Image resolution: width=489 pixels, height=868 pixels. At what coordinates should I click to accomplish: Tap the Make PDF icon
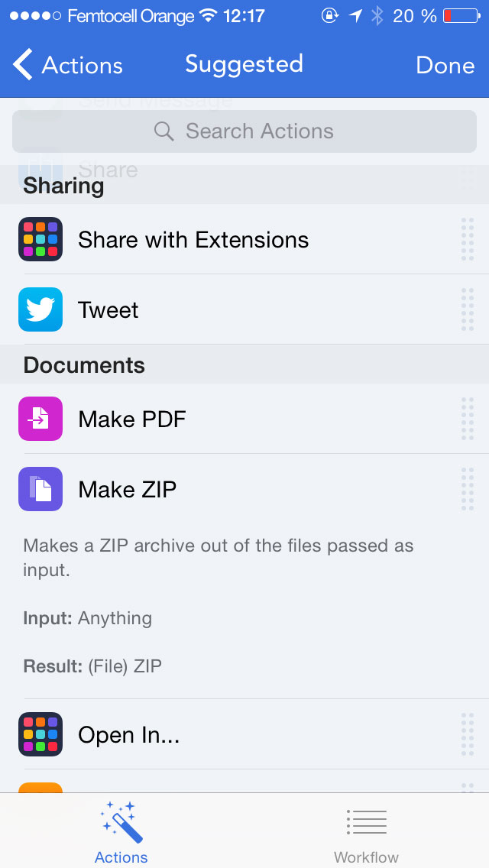click(x=40, y=419)
